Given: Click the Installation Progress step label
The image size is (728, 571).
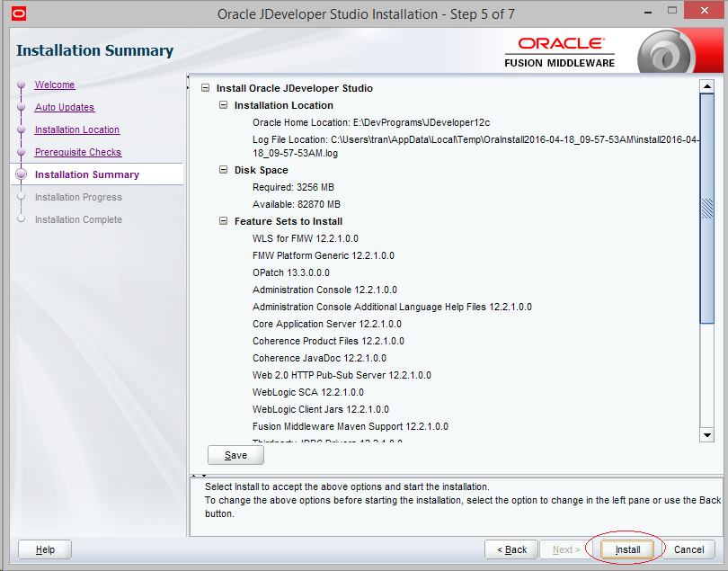Looking at the screenshot, I should pyautogui.click(x=78, y=197).
